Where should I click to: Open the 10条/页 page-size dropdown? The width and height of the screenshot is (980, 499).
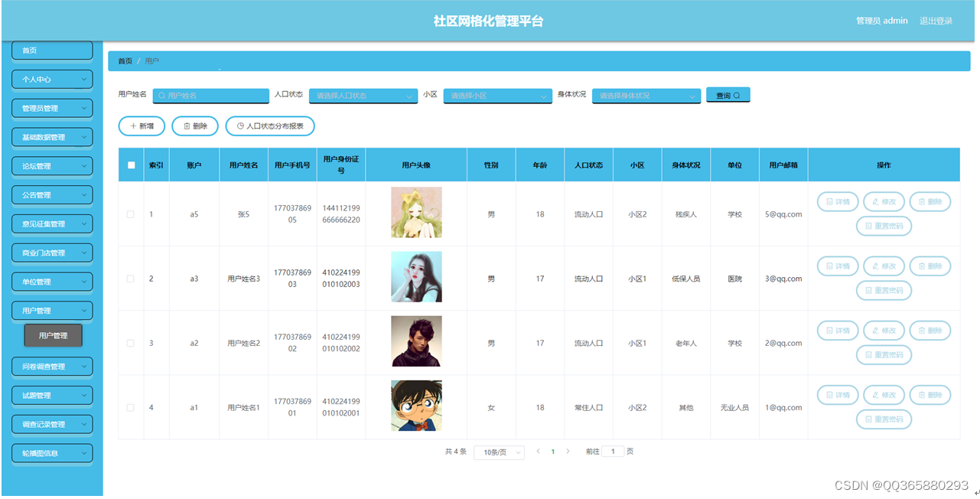point(498,452)
